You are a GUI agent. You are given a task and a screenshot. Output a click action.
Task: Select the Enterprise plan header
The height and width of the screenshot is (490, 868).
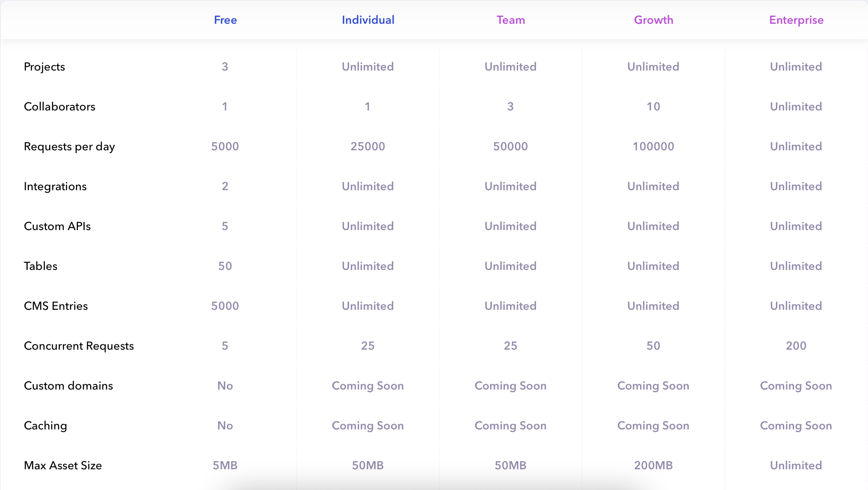pyautogui.click(x=796, y=20)
